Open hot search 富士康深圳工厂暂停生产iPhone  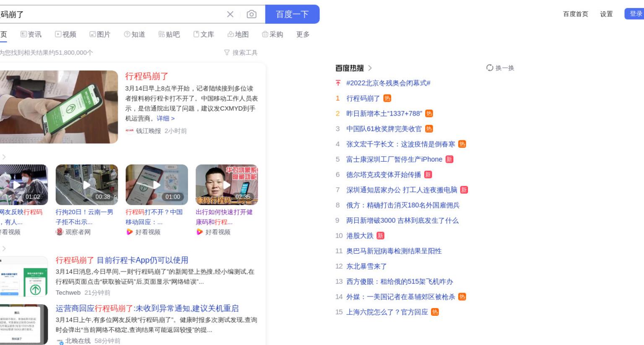point(394,160)
